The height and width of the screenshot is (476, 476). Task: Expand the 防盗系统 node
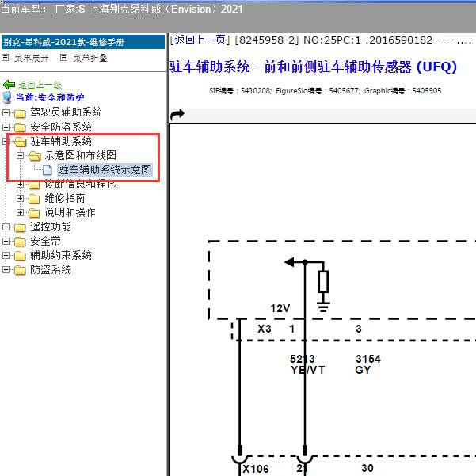point(6,269)
